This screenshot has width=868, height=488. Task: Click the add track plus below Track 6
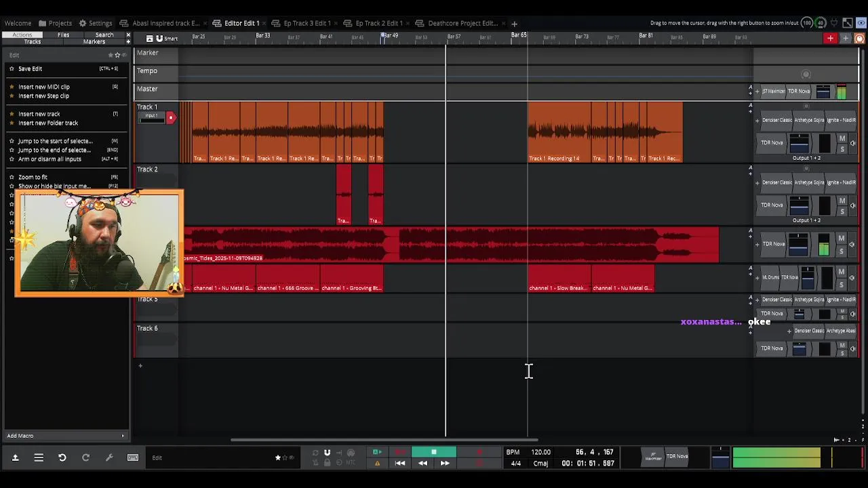point(140,366)
